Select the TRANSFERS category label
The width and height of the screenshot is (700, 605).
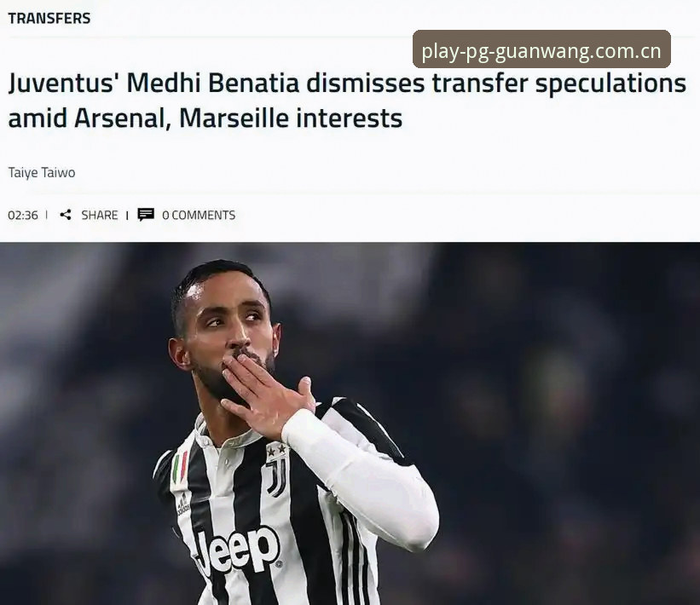[x=49, y=18]
